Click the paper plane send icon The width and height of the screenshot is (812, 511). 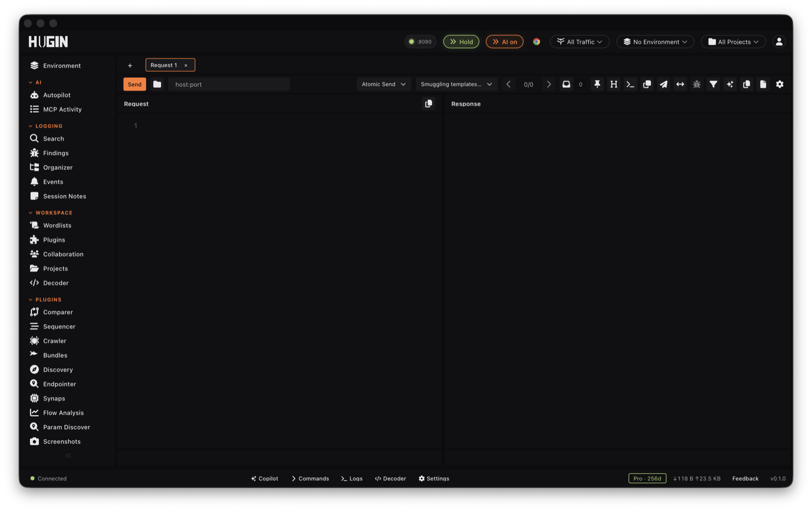(664, 84)
